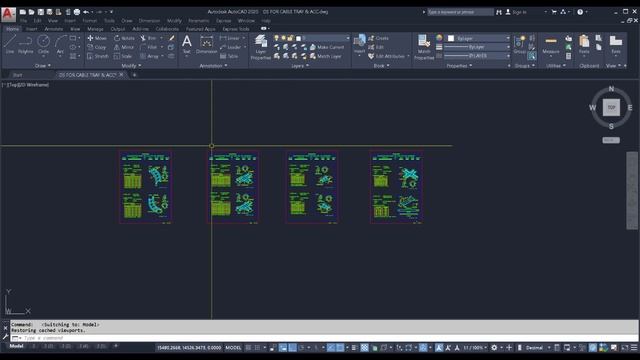The width and height of the screenshot is (640, 360).
Task: Click the Rotate tool
Action: (x=124, y=38)
